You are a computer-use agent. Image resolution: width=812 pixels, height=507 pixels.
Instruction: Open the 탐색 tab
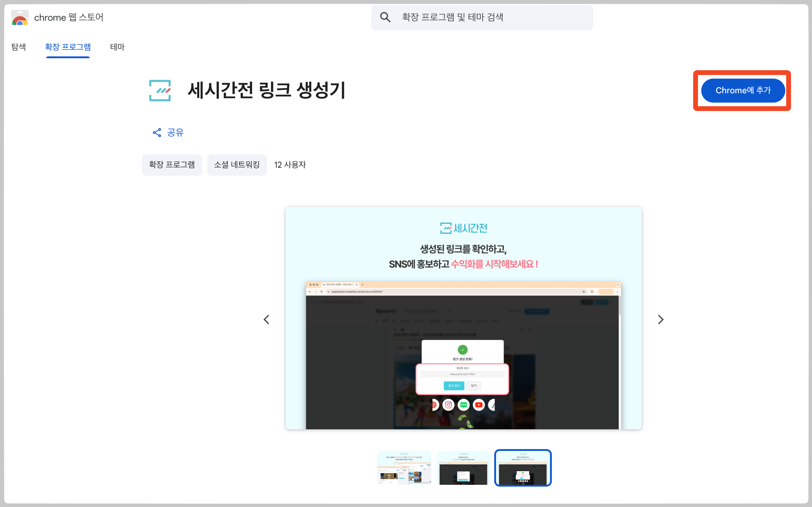pos(18,47)
